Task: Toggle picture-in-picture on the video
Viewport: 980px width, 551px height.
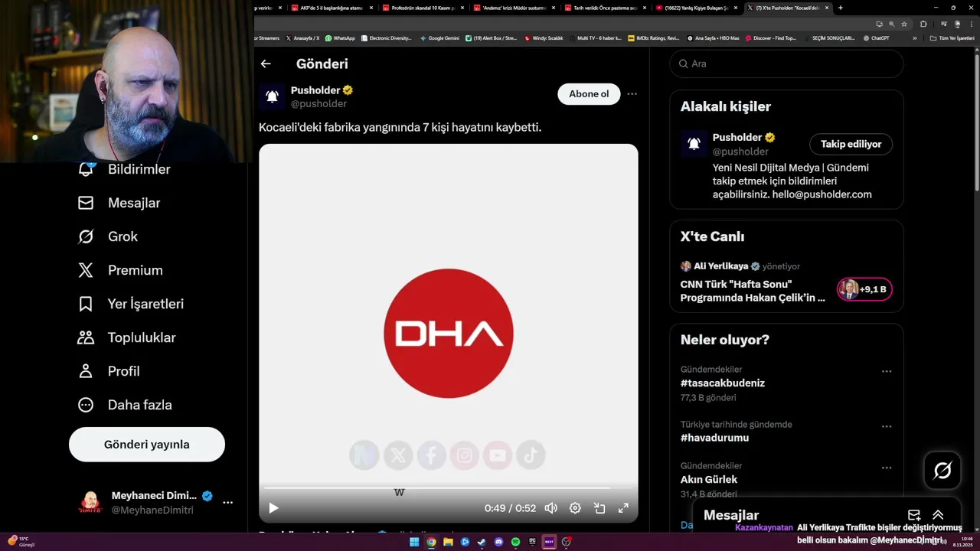Action: pos(599,508)
